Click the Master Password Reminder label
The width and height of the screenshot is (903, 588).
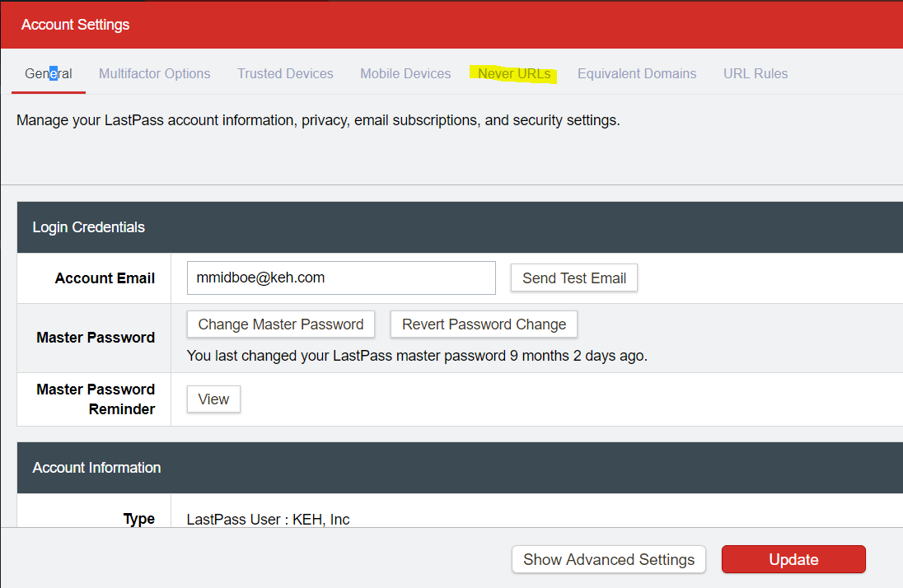[x=96, y=399]
